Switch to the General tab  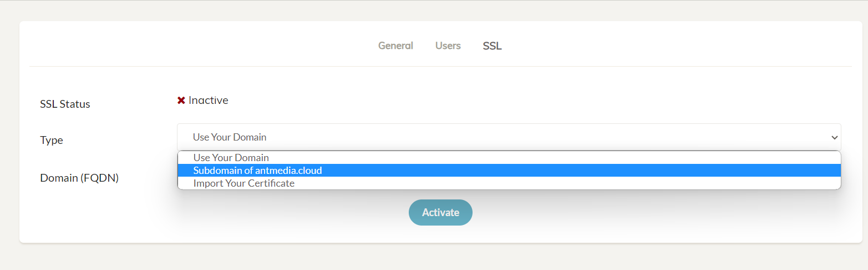(x=395, y=46)
